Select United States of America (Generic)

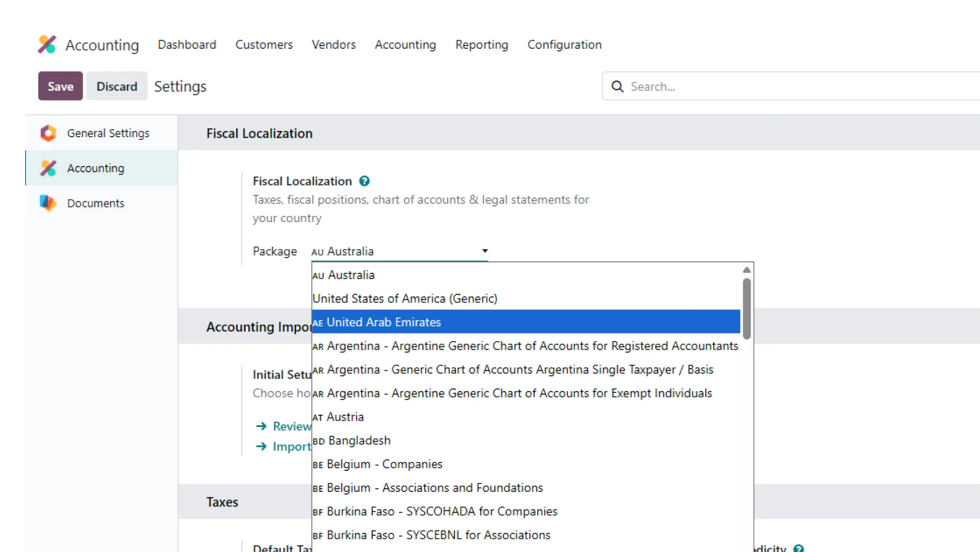[x=526, y=299]
